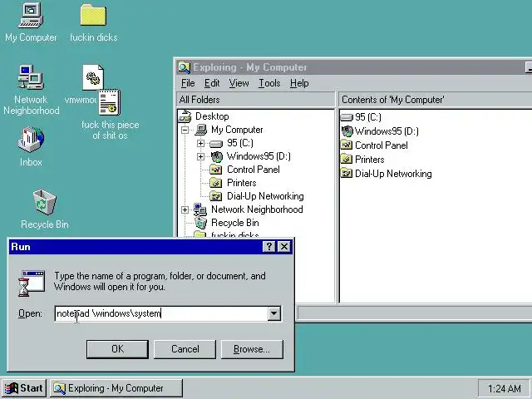The width and height of the screenshot is (532, 399).
Task: Click the All Folders column header
Action: 255,100
